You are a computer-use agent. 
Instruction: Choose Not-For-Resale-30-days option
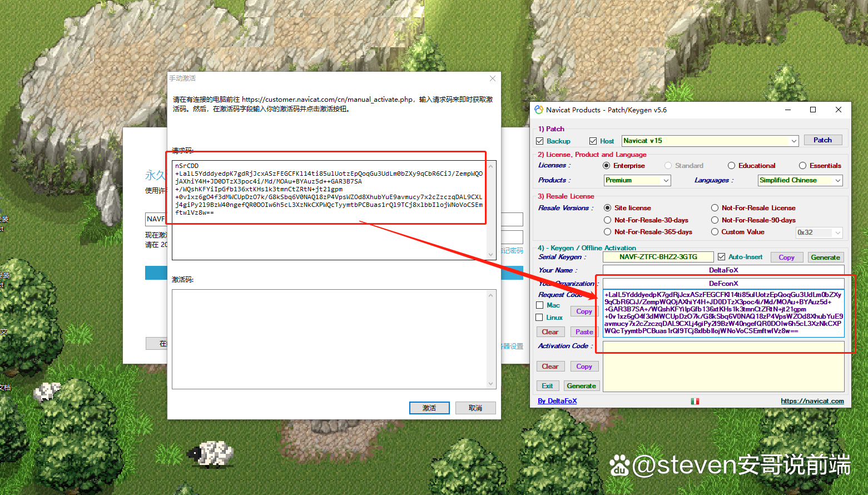pos(608,220)
